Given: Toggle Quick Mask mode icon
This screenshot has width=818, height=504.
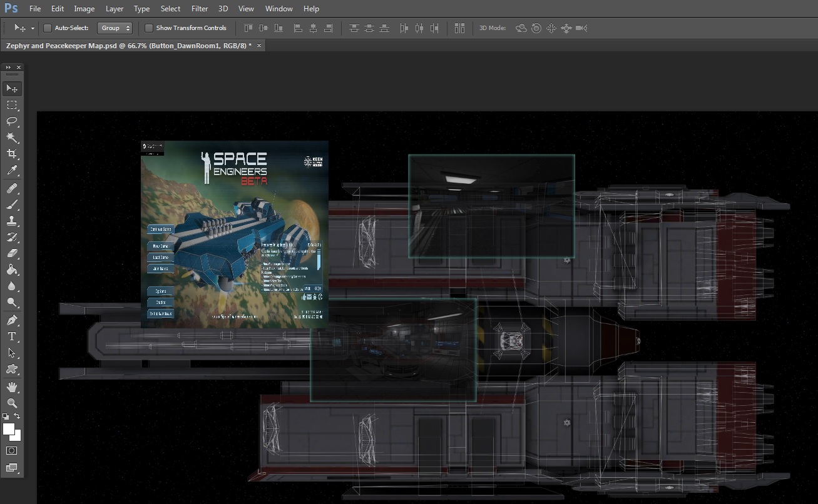Looking at the screenshot, I should [12, 450].
